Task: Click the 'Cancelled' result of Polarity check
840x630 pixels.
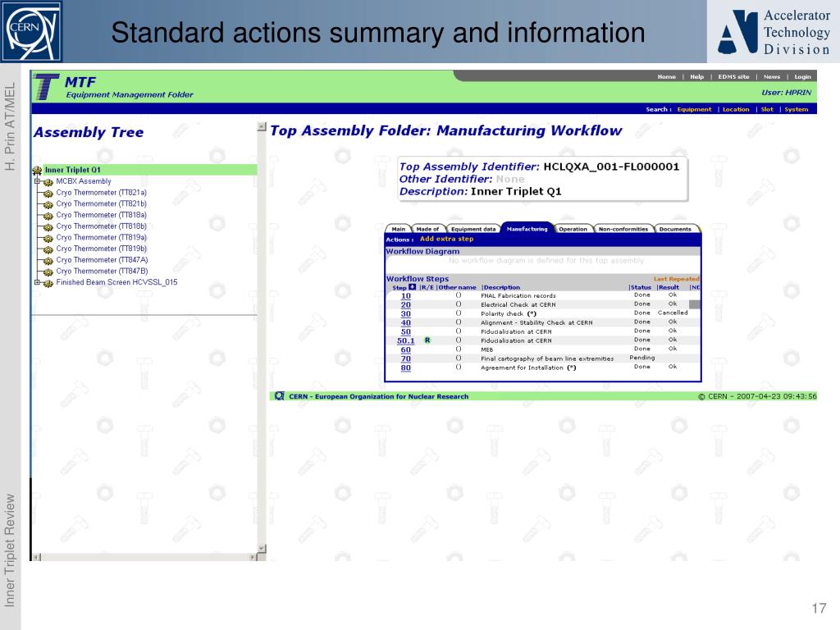Action: tap(673, 313)
